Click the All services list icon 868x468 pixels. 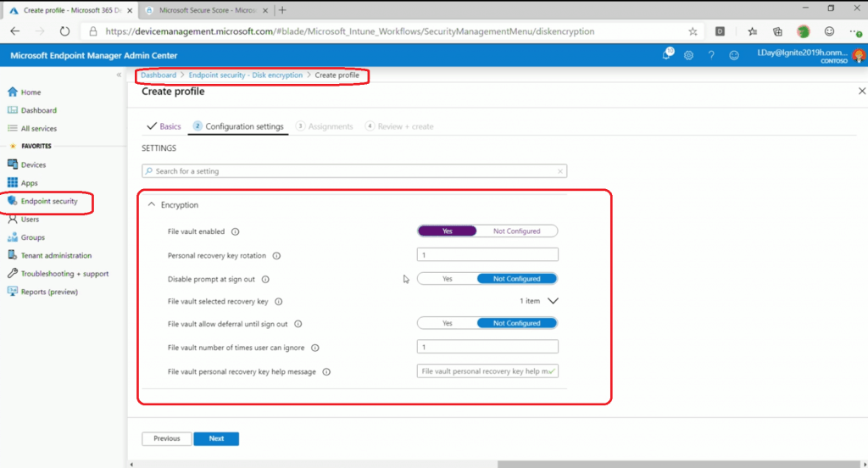tap(13, 128)
